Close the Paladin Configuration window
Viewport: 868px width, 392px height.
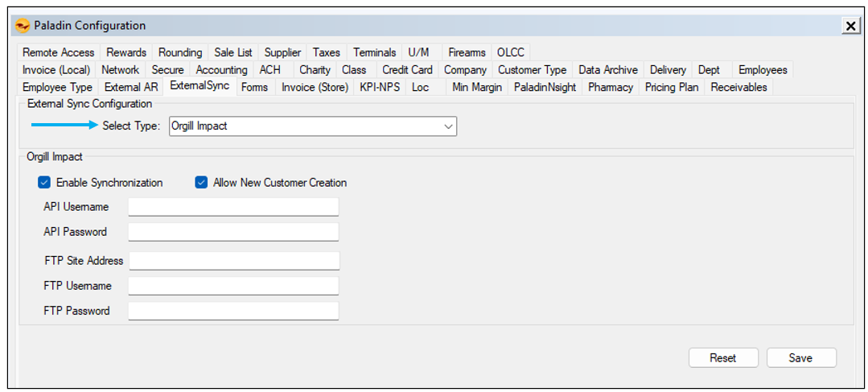pos(849,26)
